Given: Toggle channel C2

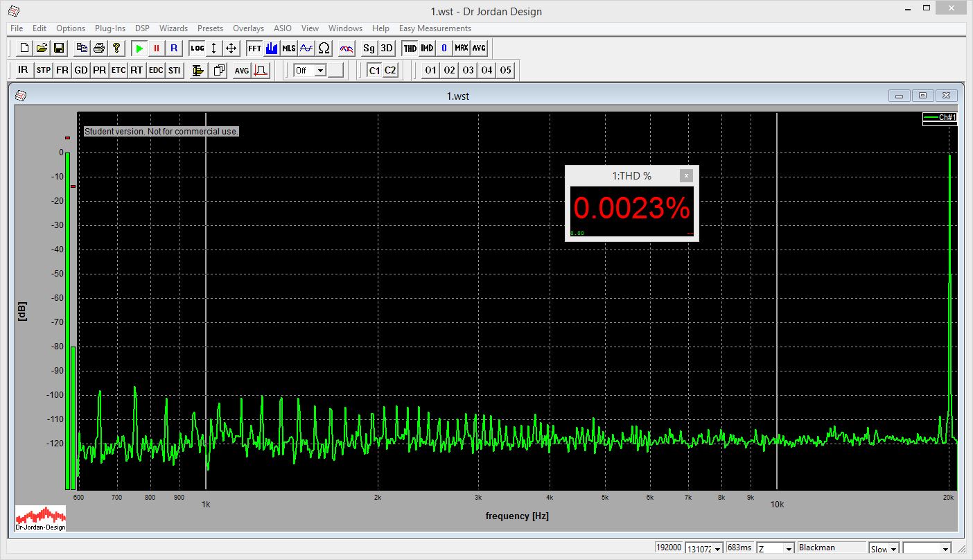Looking at the screenshot, I should pos(390,70).
